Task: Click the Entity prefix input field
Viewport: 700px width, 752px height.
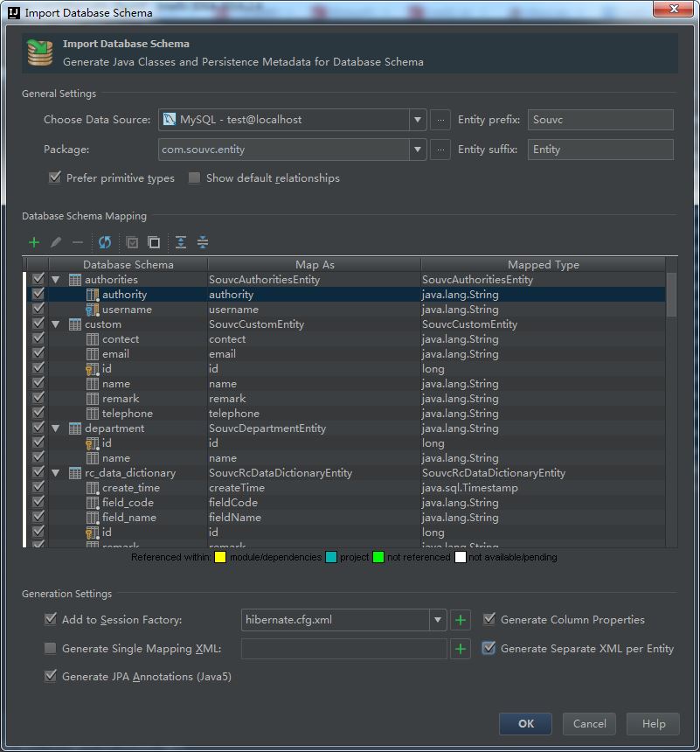Action: [600, 120]
